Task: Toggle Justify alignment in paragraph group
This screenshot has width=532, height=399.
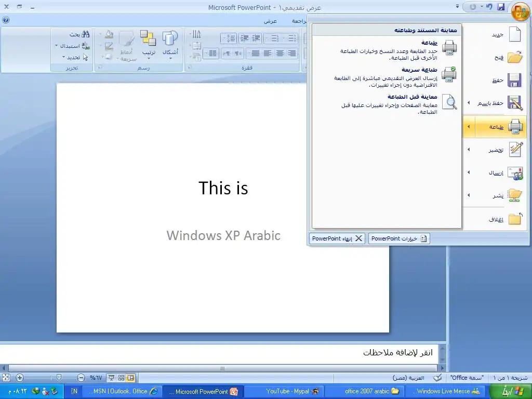Action: point(256,54)
